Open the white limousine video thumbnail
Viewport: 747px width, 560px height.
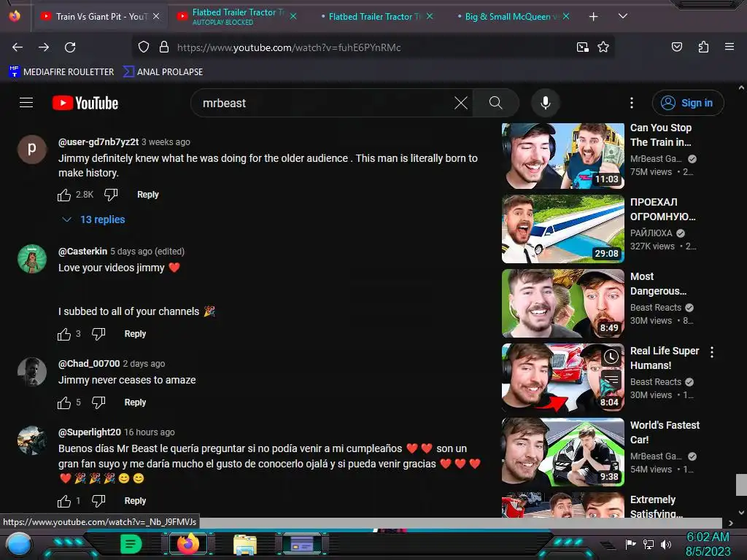(563, 228)
